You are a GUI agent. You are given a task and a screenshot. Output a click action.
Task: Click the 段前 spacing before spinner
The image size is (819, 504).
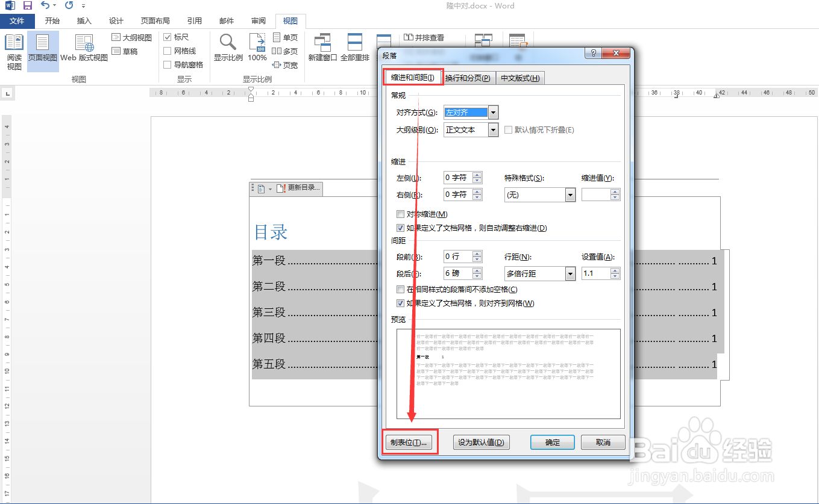click(477, 257)
